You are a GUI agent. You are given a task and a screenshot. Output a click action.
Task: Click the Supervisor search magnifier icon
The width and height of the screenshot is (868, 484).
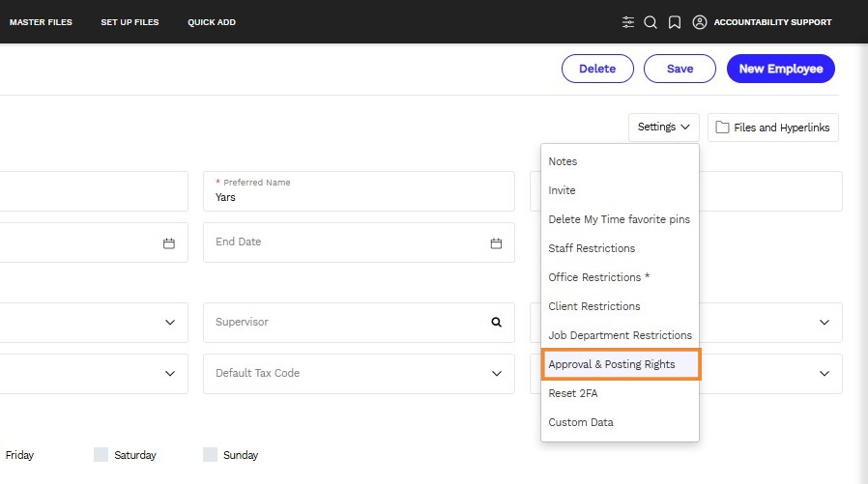tap(496, 322)
